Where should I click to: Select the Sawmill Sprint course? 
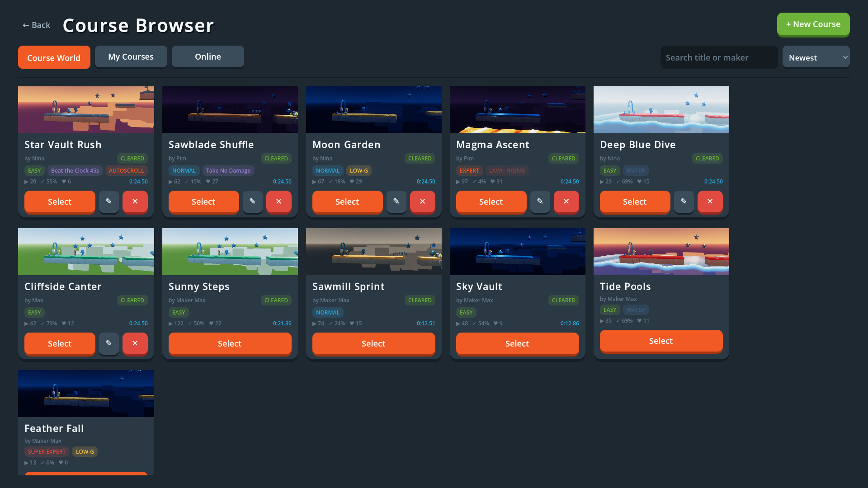[373, 343]
